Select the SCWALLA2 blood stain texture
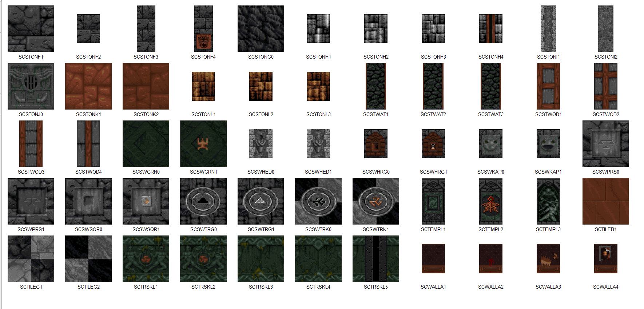 point(491,259)
